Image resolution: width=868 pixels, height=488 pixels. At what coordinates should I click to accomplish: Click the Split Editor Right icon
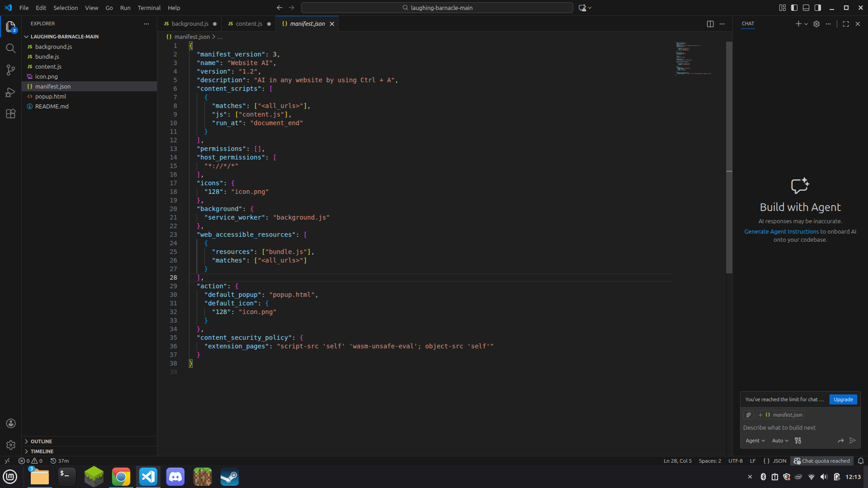point(710,24)
